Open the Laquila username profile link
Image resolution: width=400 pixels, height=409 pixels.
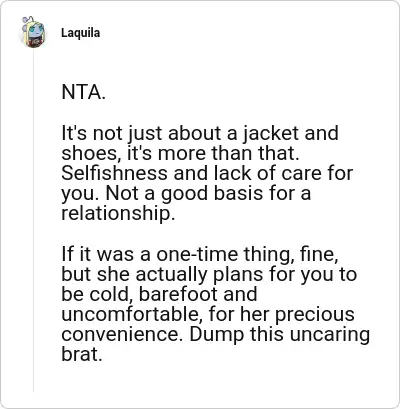pyautogui.click(x=80, y=33)
